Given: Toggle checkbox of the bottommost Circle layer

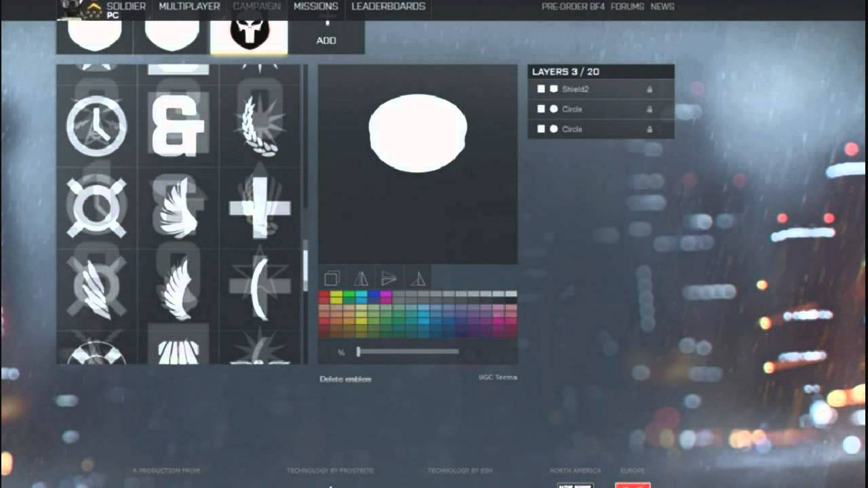Looking at the screenshot, I should tap(541, 129).
